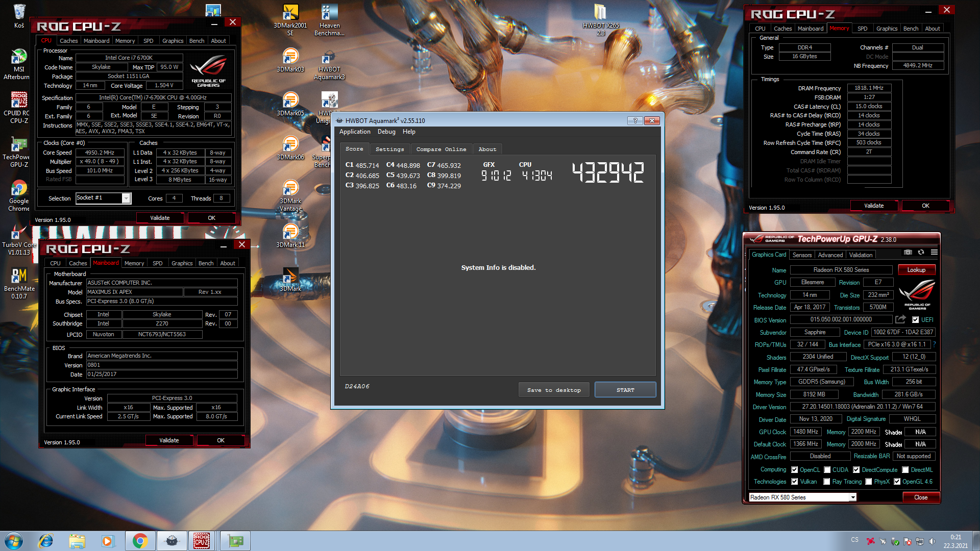The image size is (980, 551).
Task: Open Chrome from the taskbar
Action: click(x=140, y=541)
